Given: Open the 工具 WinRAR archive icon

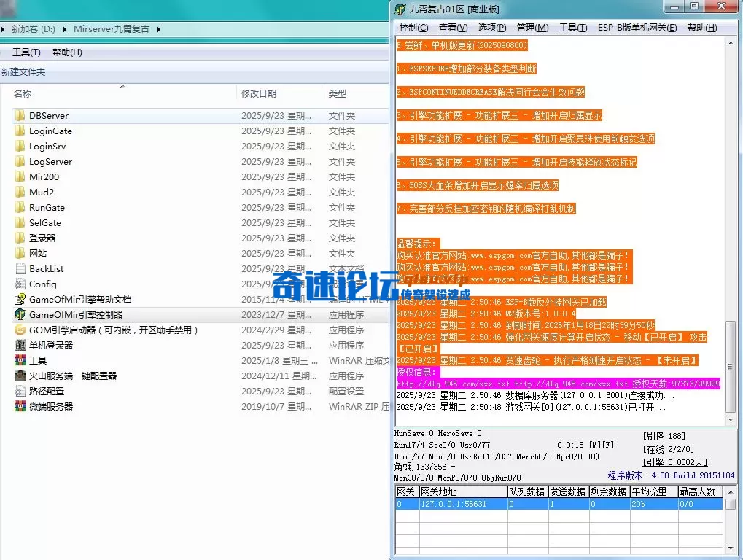Looking at the screenshot, I should tap(20, 360).
